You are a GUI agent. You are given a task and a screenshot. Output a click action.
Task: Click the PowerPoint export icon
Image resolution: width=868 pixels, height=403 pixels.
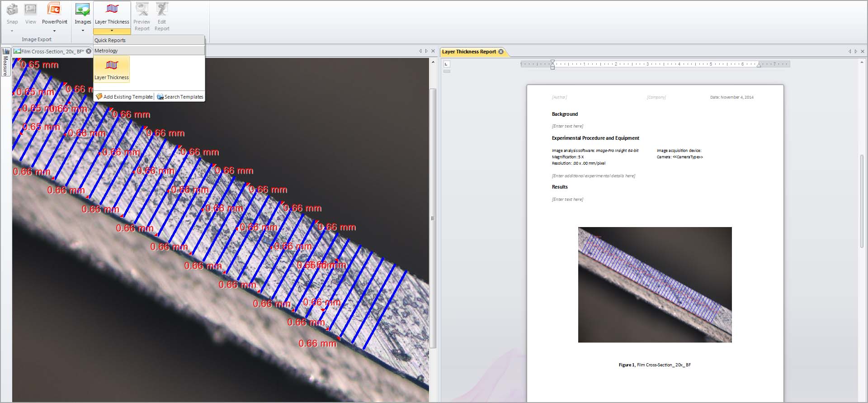tap(54, 9)
